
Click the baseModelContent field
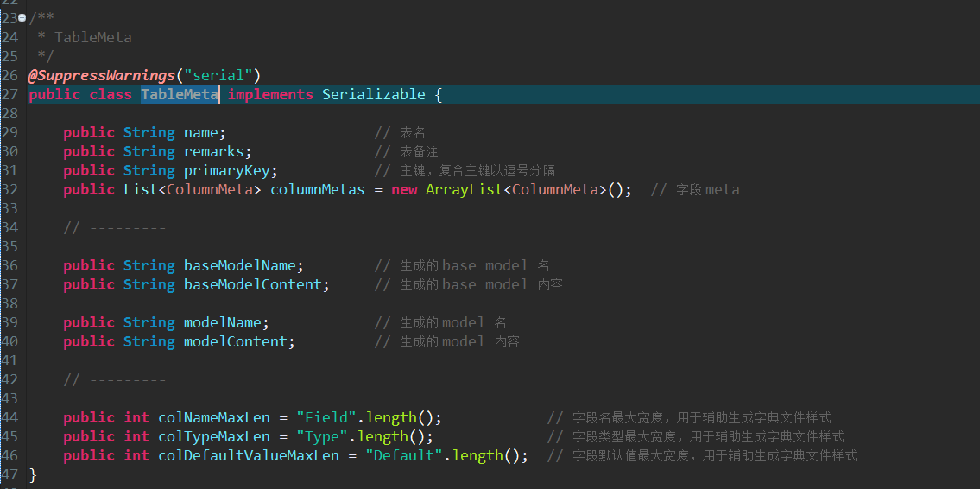tap(252, 284)
